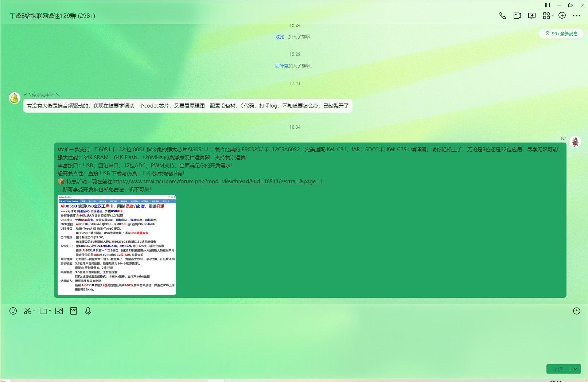Image resolution: width=588 pixels, height=382 pixels.
Task: Click the add-member plus icon
Action: pyautogui.click(x=562, y=16)
